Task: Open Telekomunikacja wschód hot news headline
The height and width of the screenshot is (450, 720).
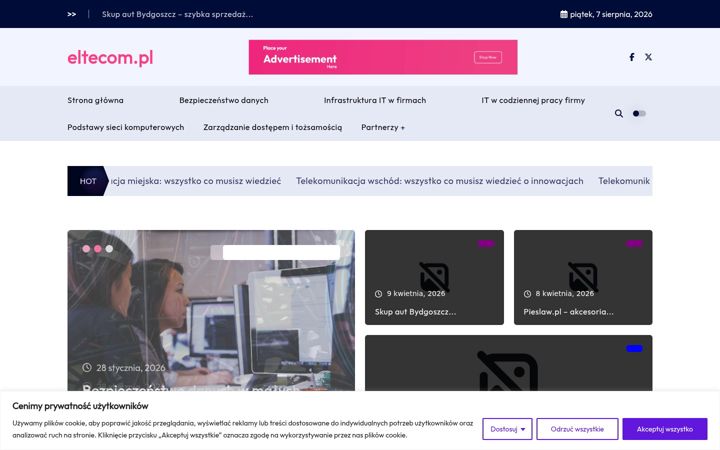Action: tap(439, 181)
